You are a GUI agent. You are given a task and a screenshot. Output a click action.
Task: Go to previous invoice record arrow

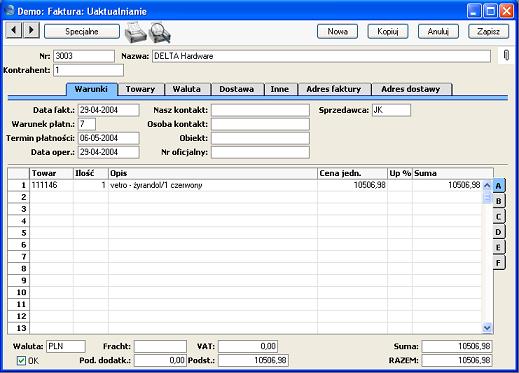point(14,30)
